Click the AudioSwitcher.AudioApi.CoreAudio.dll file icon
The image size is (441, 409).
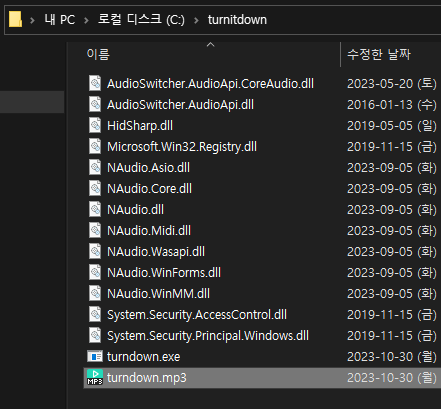tap(95, 83)
